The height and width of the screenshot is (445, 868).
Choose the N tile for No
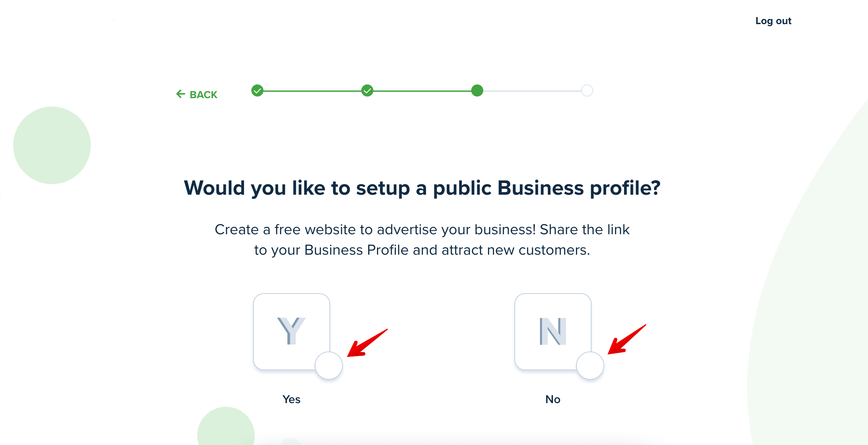[x=553, y=331]
